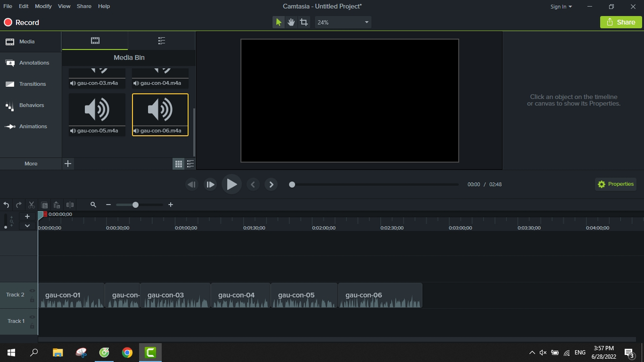Select gau-con-03 clip on timeline
The height and width of the screenshot is (362, 644).
tap(175, 295)
